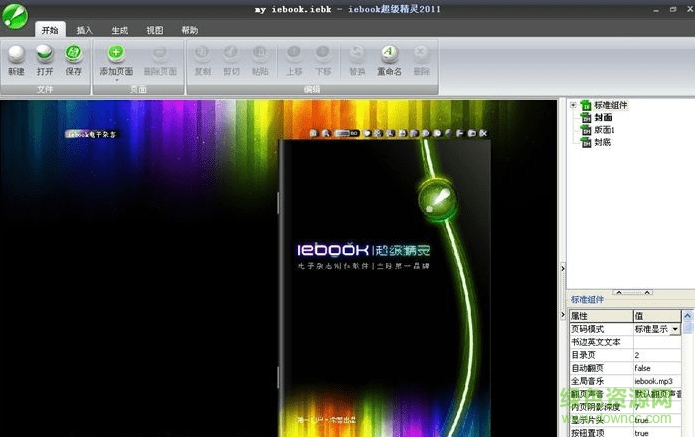
Task: Select 封底 in the page tree
Action: point(602,142)
